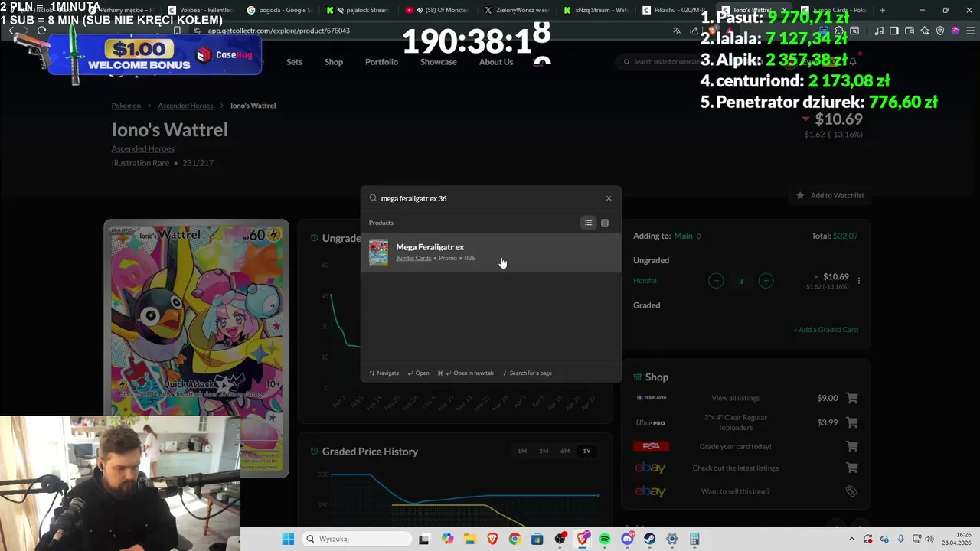Expand the Adding to Main portfolio selector

(x=688, y=236)
